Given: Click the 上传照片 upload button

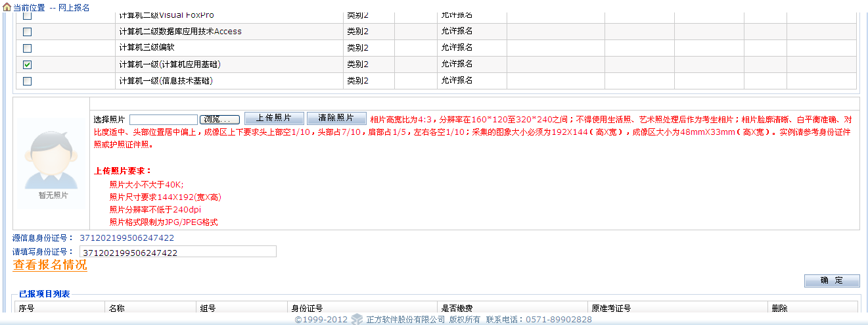Looking at the screenshot, I should click(274, 118).
